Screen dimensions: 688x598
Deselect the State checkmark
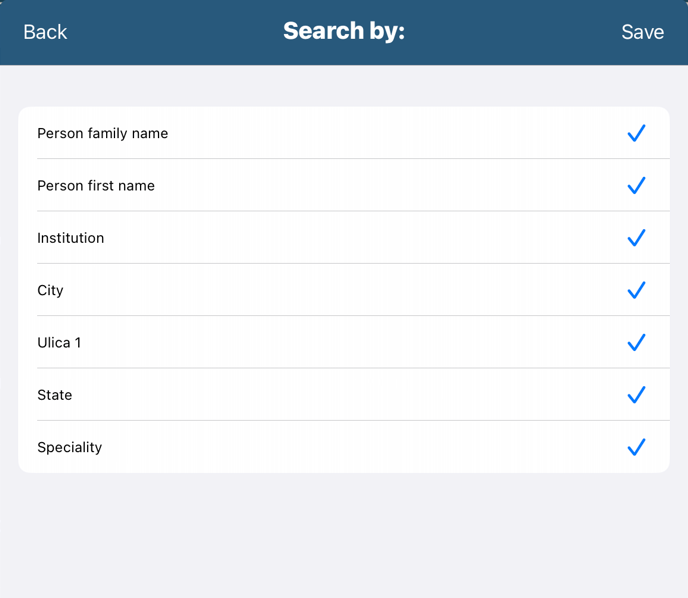point(636,395)
